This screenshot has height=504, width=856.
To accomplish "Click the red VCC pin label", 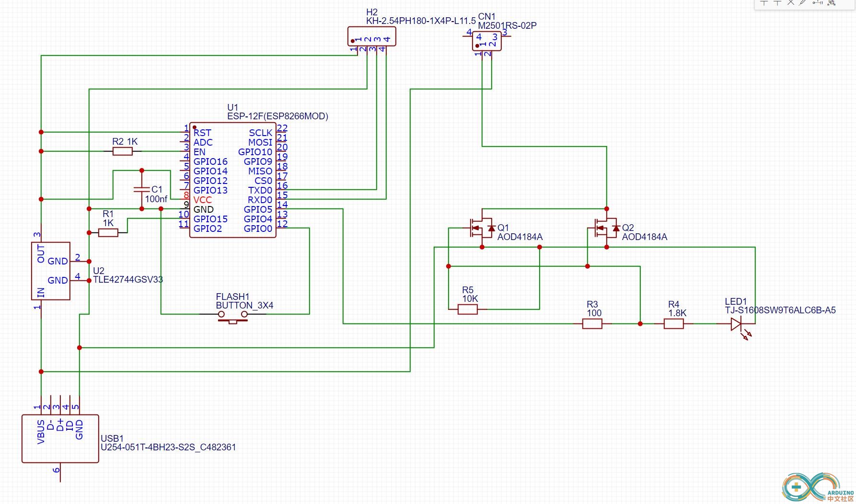I will tap(202, 200).
